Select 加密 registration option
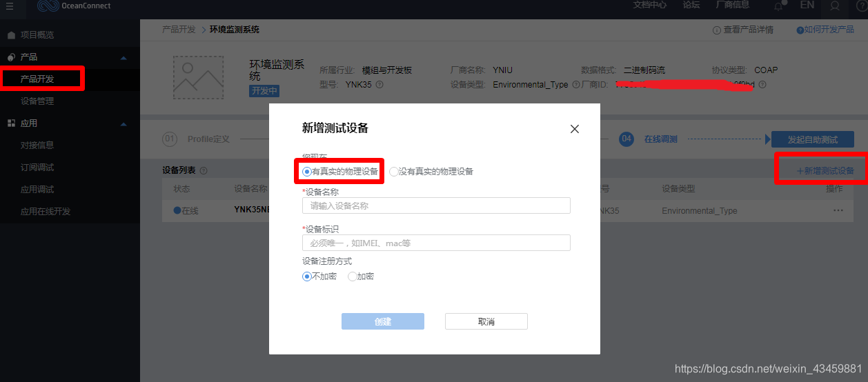Viewport: 868px width, 382px height. 361,277
